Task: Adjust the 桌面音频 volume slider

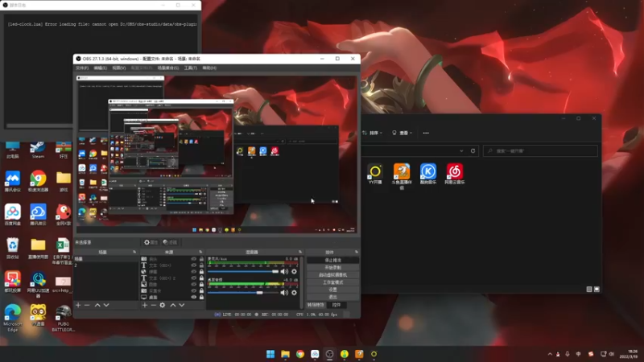Action: pyautogui.click(x=243, y=293)
